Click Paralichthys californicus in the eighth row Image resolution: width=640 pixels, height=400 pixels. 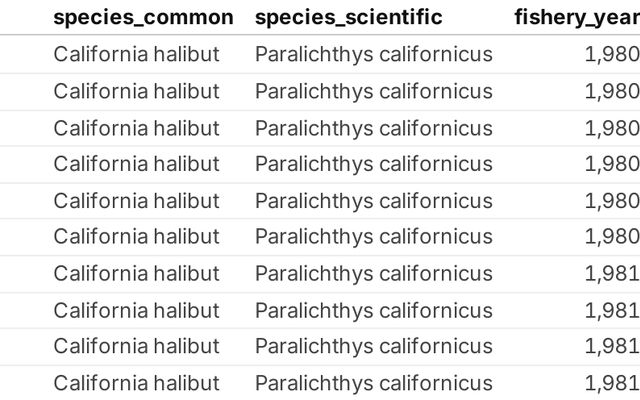click(x=373, y=311)
